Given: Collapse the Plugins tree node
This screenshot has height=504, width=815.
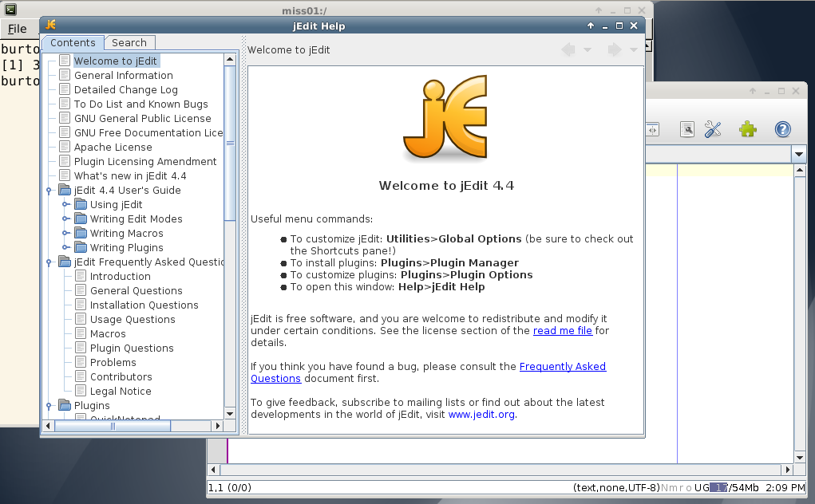Looking at the screenshot, I should pyautogui.click(x=49, y=406).
